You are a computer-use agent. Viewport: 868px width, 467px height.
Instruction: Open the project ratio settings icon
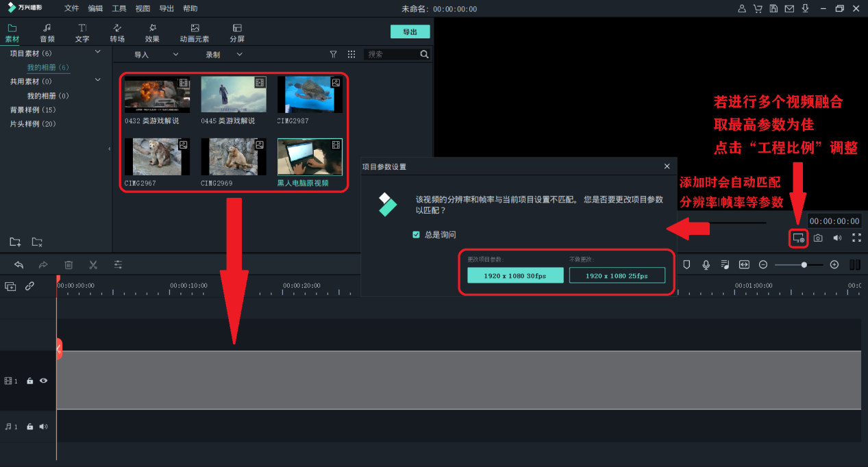point(798,238)
